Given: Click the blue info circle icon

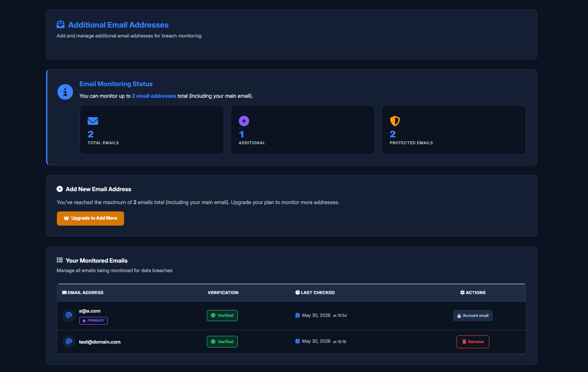Looking at the screenshot, I should [x=65, y=92].
